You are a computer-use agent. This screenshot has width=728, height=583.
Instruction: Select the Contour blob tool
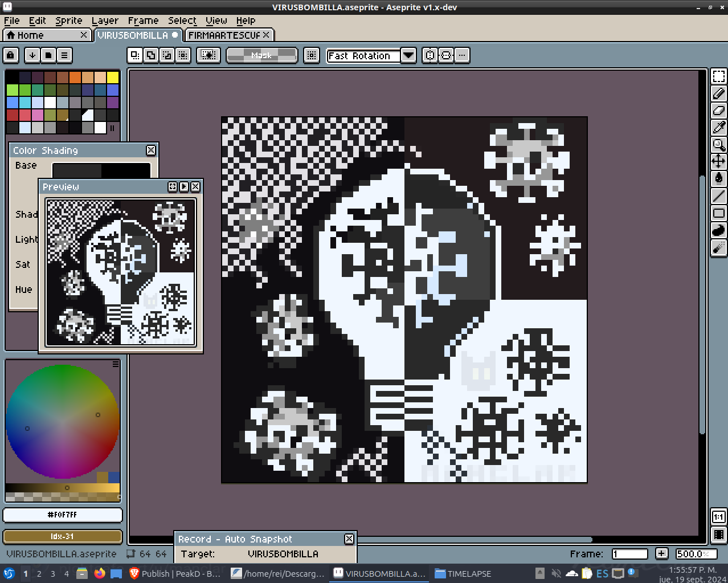[718, 230]
